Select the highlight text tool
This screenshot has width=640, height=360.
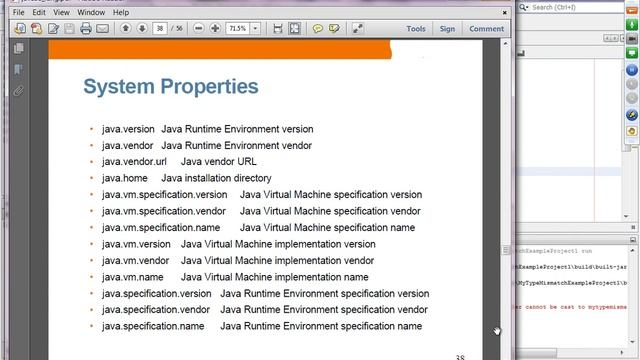334,29
